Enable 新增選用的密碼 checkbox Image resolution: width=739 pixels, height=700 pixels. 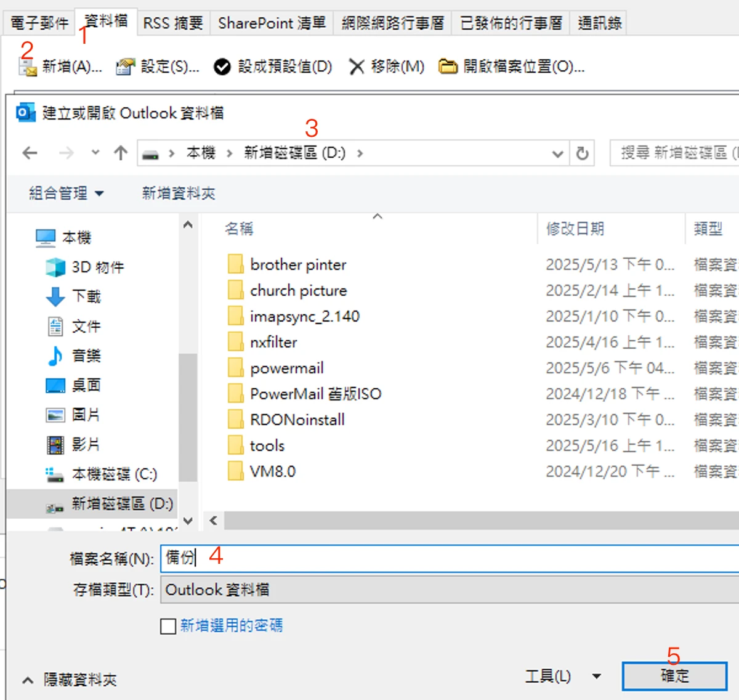coord(168,626)
